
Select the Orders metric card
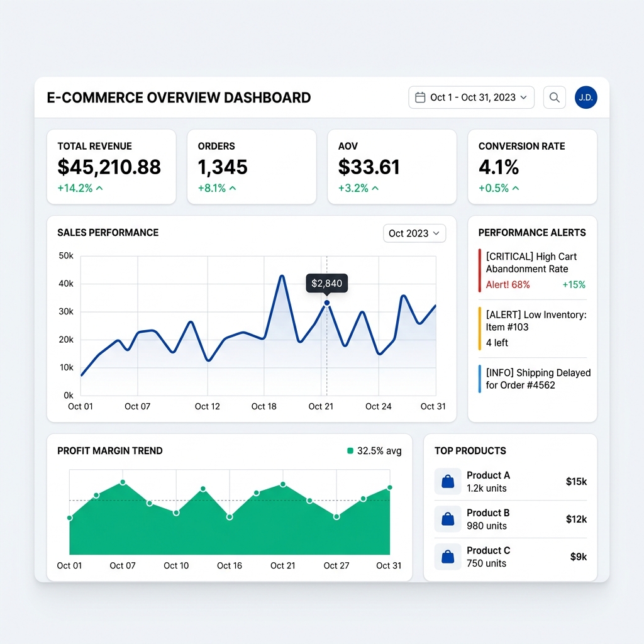[x=252, y=167]
